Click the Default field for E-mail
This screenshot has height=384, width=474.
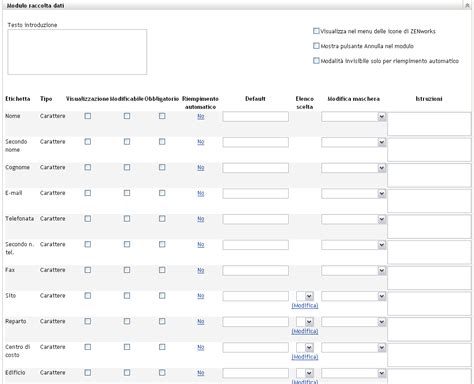256,194
